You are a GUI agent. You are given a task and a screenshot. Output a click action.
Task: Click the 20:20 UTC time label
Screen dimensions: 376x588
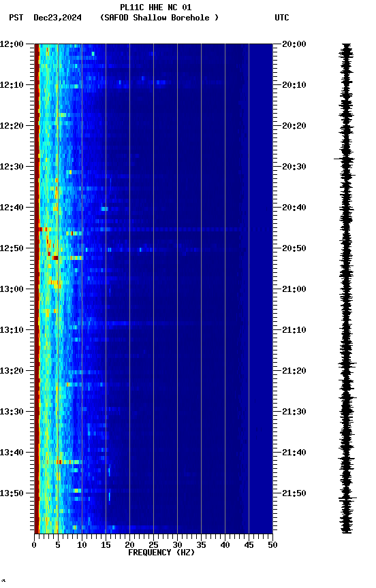click(294, 126)
